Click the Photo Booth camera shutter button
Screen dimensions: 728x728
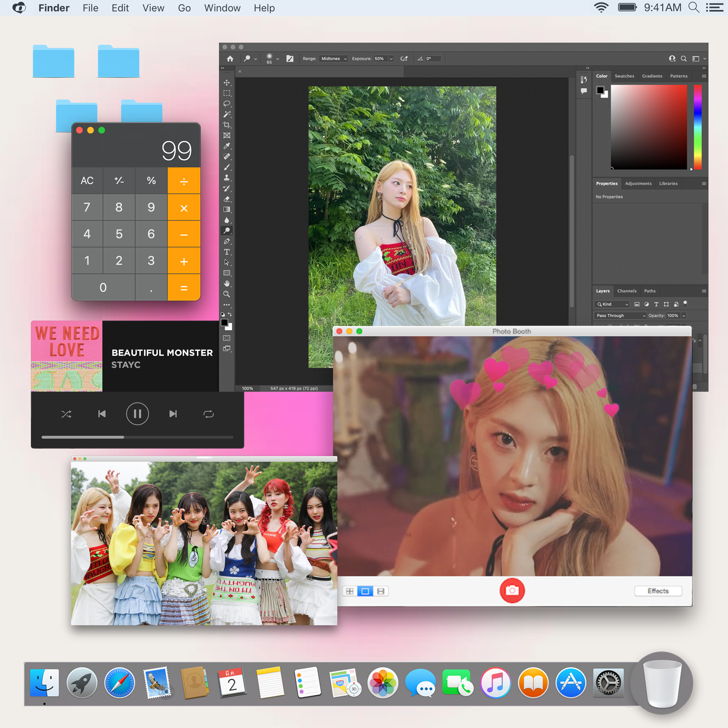click(x=512, y=590)
